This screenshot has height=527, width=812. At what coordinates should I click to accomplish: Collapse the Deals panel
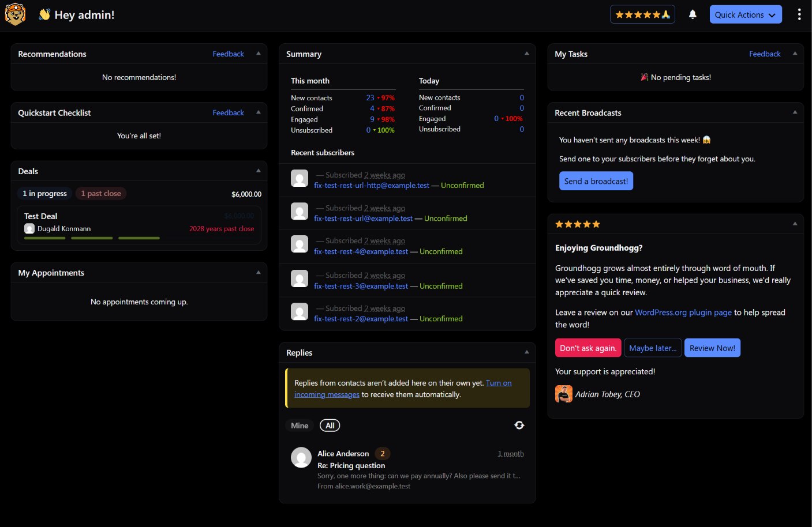coord(259,171)
